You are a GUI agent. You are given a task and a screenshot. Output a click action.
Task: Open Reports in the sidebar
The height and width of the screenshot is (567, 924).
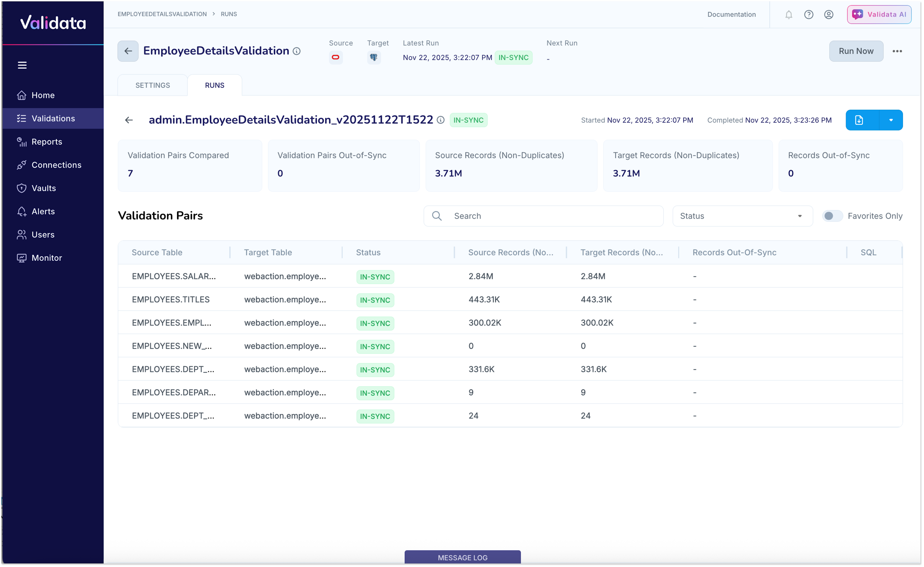(47, 142)
